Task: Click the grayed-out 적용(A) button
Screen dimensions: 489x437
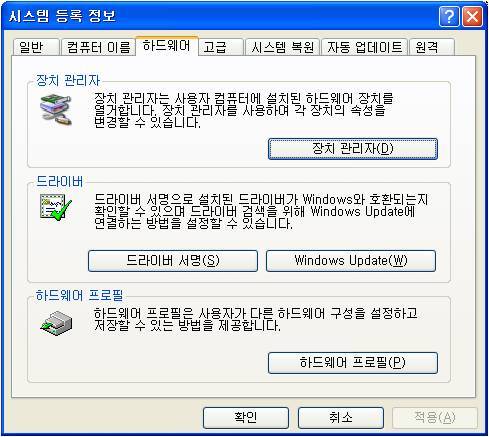Action: click(435, 418)
